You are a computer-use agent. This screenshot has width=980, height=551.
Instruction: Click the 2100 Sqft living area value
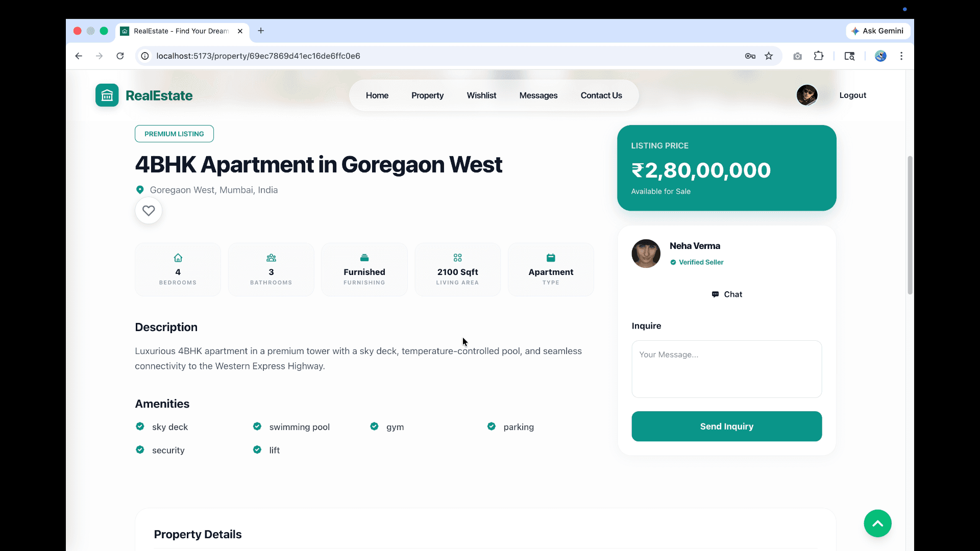pyautogui.click(x=457, y=272)
